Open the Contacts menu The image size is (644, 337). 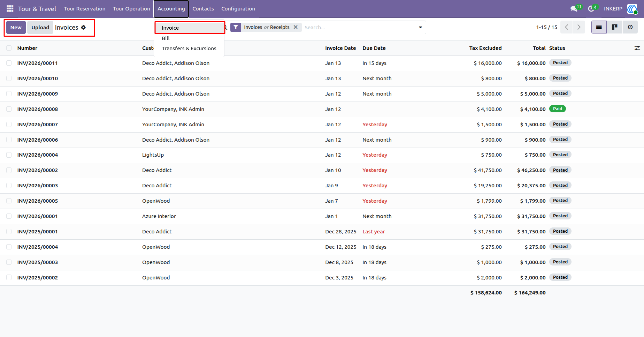(x=203, y=9)
